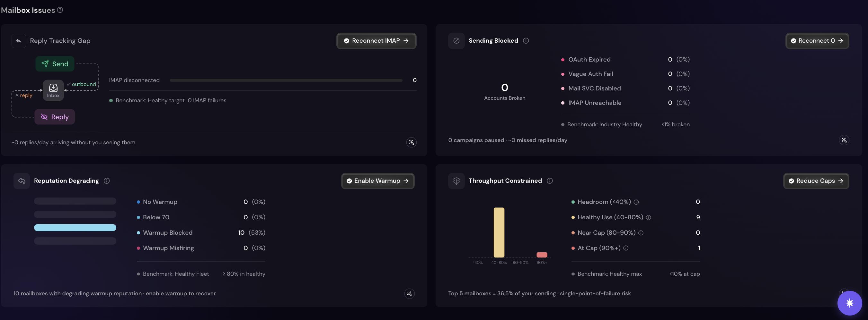Select the highlighted Warmup Blocked bar
This screenshot has width=868, height=320.
tap(75, 228)
